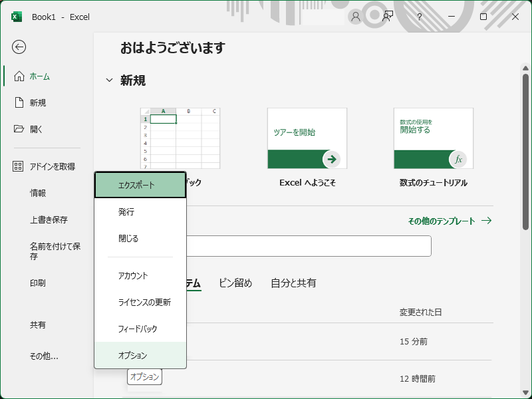Image resolution: width=532 pixels, height=399 pixels.
Task: Click into the search input box
Action: [x=309, y=246]
